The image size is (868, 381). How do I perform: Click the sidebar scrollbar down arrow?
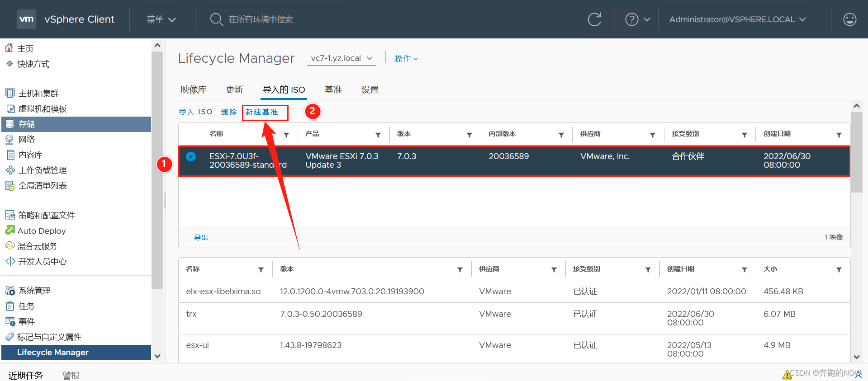[157, 356]
